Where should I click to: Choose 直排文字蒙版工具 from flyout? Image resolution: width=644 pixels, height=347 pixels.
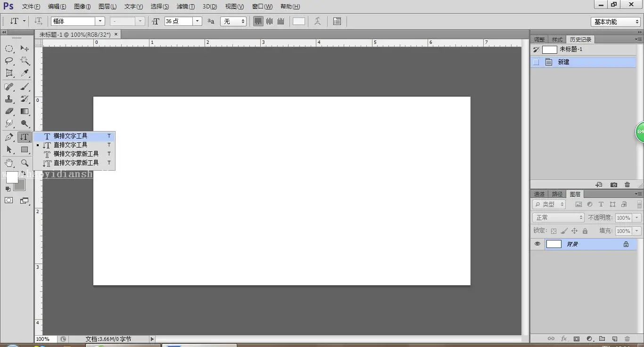(x=74, y=163)
